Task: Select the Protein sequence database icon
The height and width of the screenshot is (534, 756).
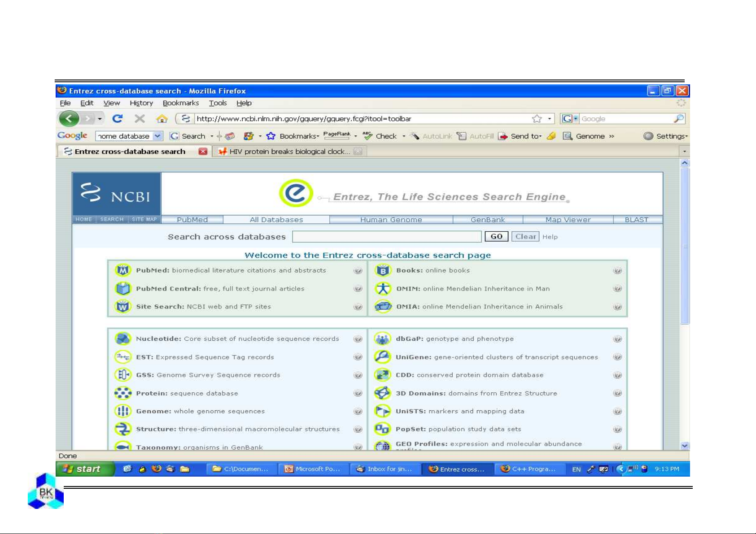Action: pyautogui.click(x=122, y=393)
